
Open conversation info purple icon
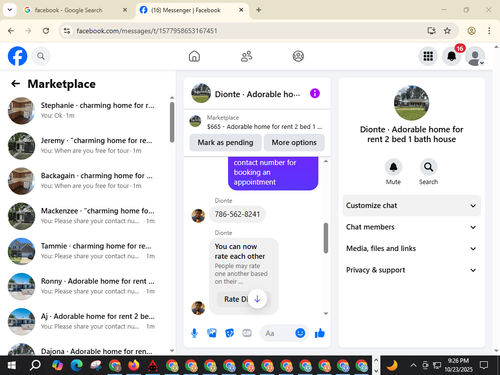[315, 93]
